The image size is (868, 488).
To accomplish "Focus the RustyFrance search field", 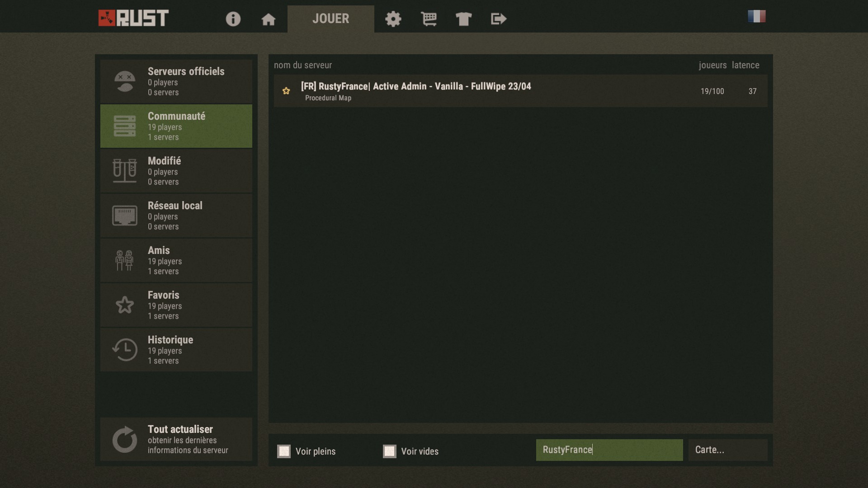I will (x=609, y=450).
